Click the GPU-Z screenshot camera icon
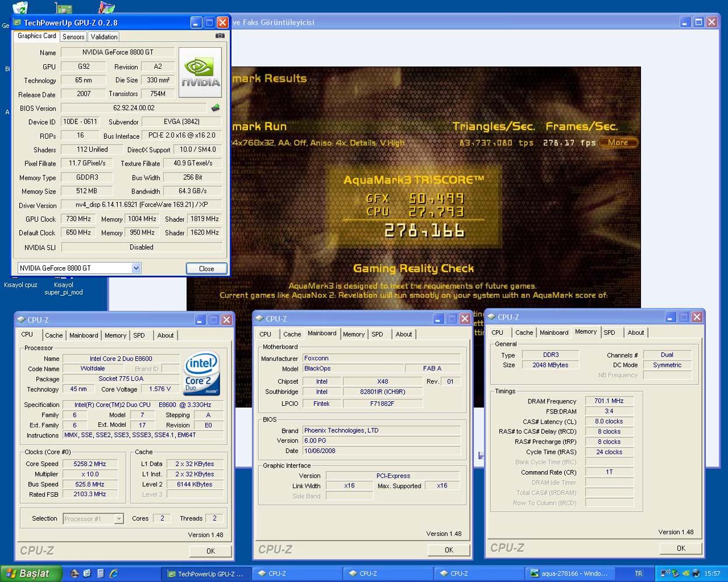 [220, 36]
